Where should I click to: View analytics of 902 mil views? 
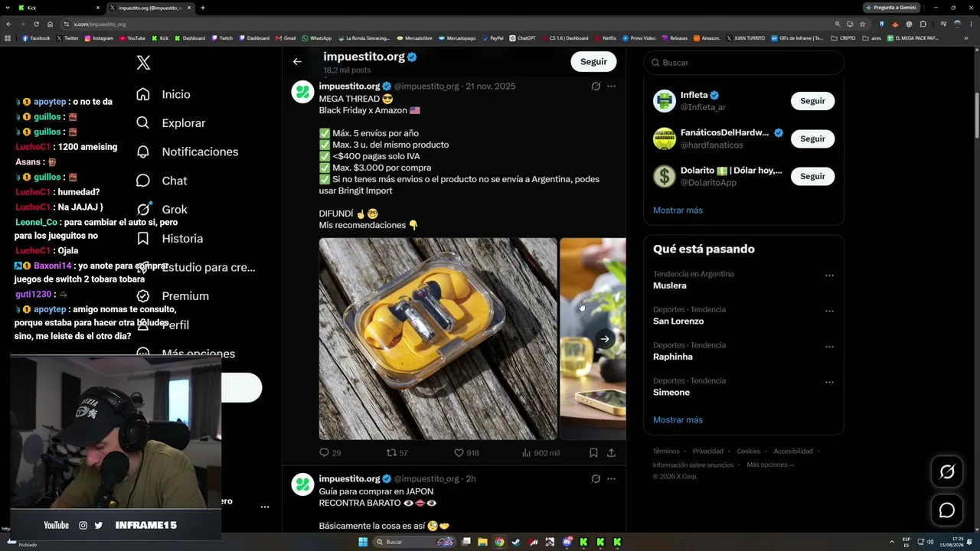[541, 453]
